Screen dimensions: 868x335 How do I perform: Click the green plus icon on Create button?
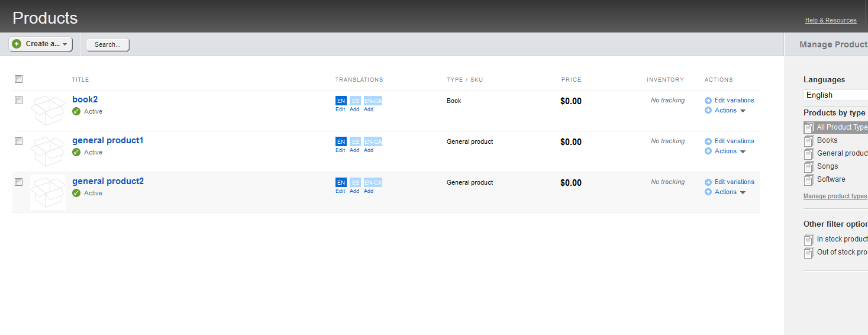click(17, 44)
